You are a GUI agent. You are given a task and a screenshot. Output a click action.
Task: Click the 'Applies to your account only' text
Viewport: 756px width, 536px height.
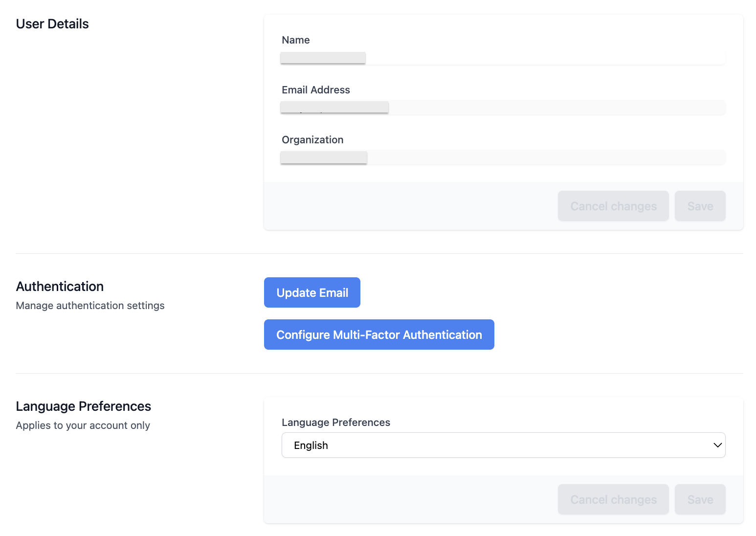pos(83,425)
